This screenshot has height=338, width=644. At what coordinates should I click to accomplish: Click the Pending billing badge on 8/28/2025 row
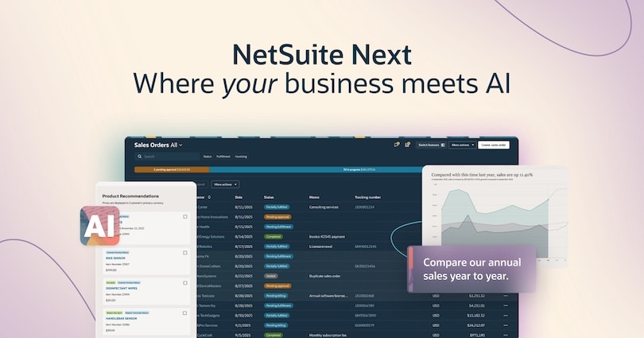tap(277, 296)
